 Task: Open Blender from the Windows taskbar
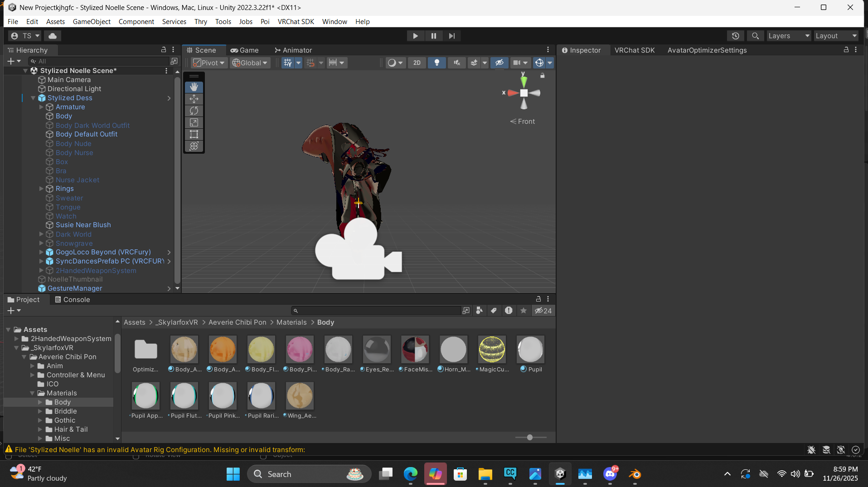(x=635, y=474)
